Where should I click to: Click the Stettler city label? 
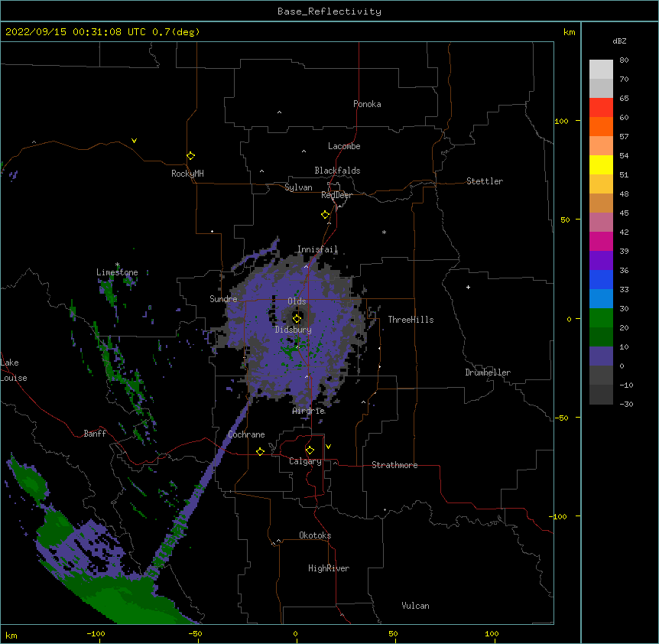point(485,181)
